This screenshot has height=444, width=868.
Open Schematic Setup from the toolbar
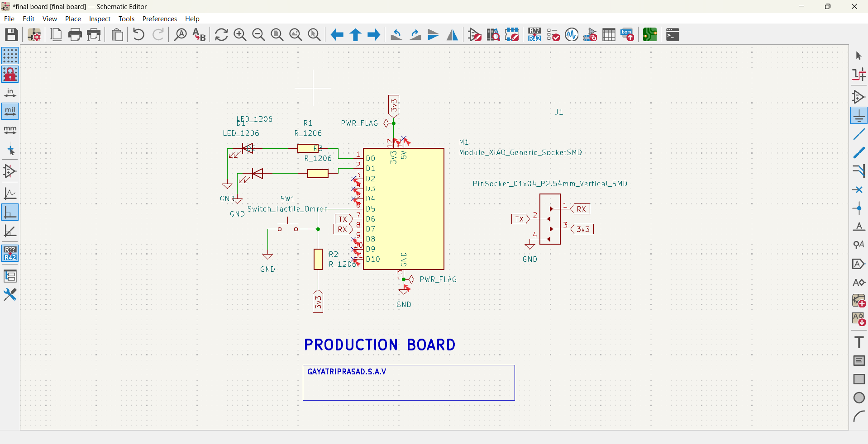coord(34,35)
